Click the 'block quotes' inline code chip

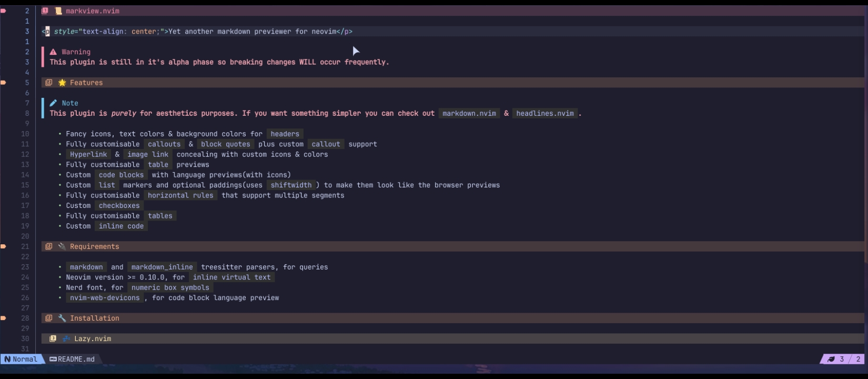tap(226, 144)
